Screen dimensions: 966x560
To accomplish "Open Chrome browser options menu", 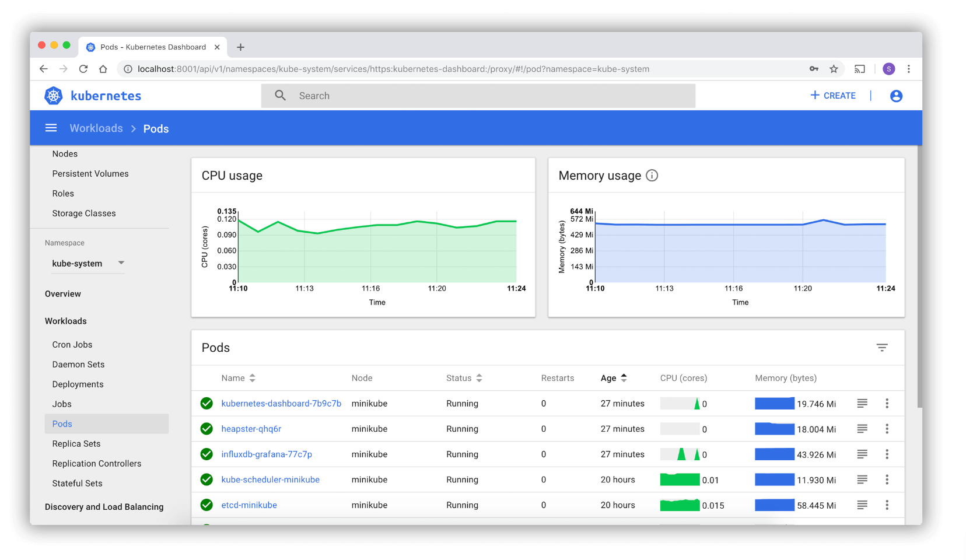I will (x=909, y=69).
